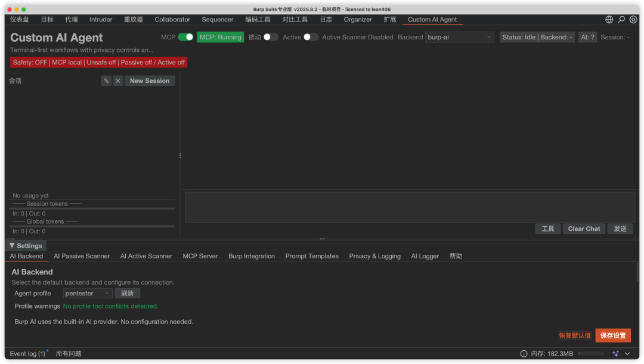This screenshot has height=364, width=644.
Task: Open the Burp Integration settings tab
Action: (x=252, y=257)
